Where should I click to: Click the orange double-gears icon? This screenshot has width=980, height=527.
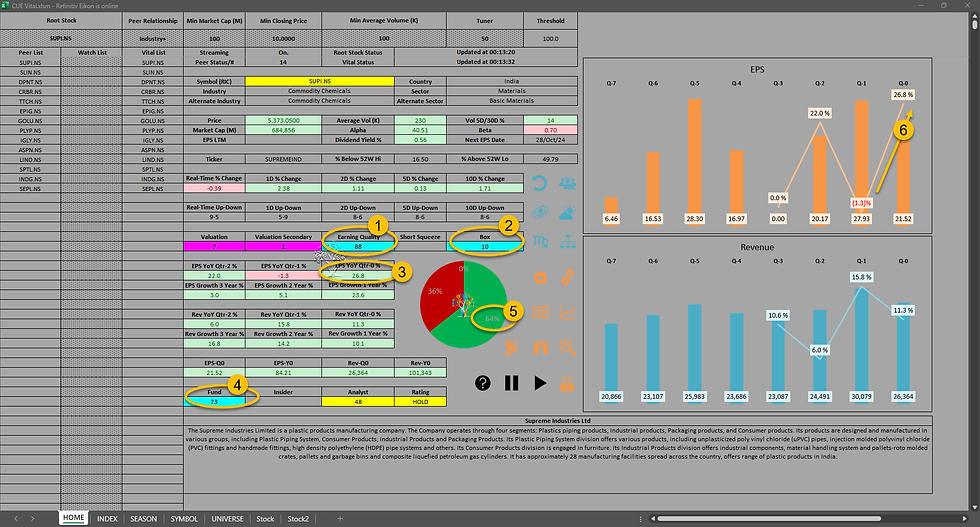point(568,278)
